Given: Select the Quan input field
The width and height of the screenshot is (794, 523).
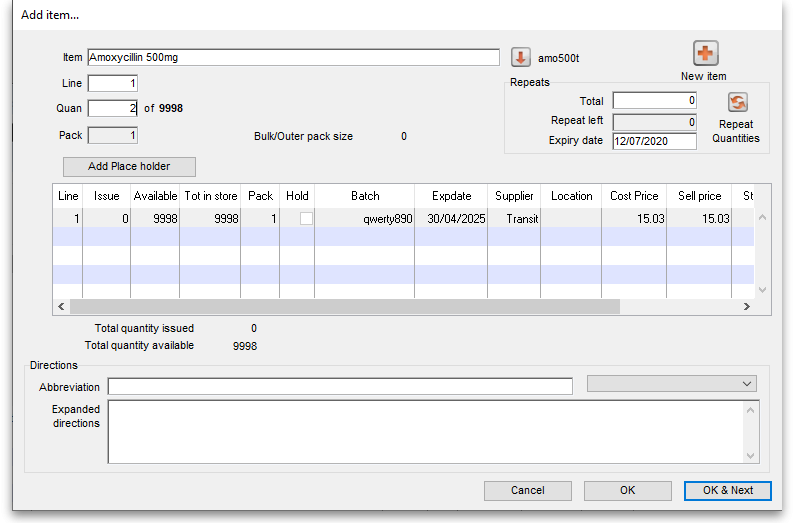Looking at the screenshot, I should click(x=112, y=109).
